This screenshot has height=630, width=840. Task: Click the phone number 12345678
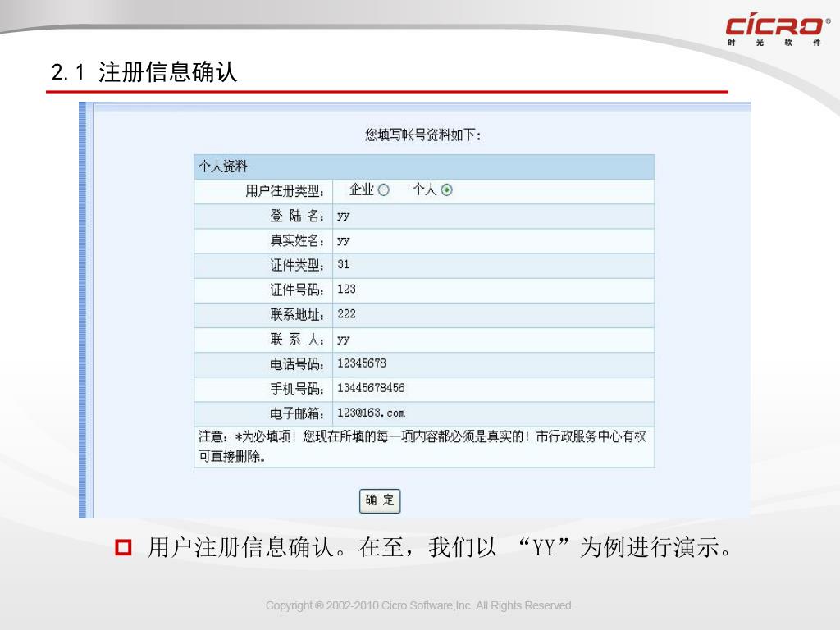(x=362, y=363)
